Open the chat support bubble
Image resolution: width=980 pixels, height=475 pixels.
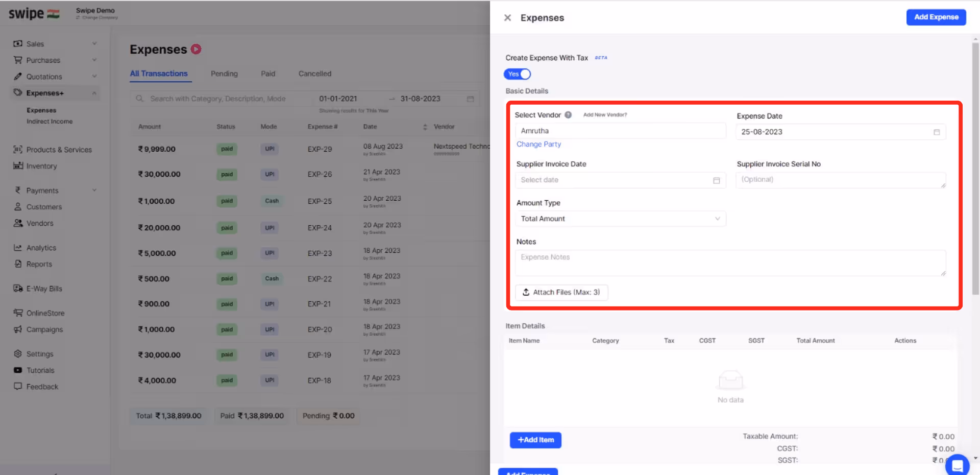coord(957,465)
